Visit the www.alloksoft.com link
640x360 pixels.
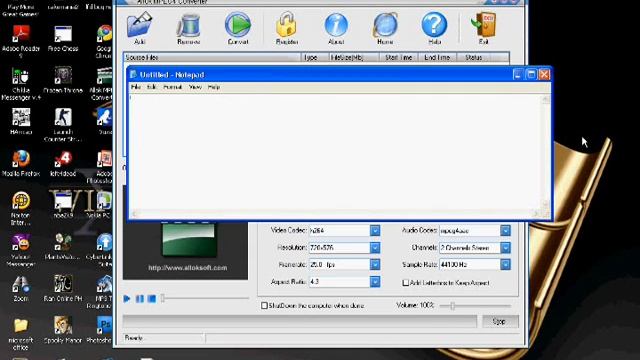tap(188, 268)
